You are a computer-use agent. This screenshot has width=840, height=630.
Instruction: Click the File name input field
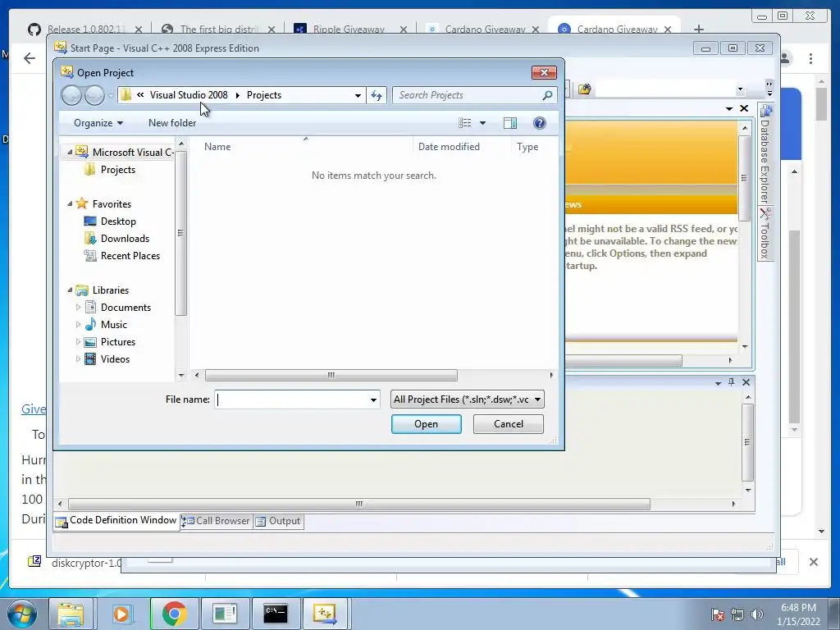click(x=291, y=399)
